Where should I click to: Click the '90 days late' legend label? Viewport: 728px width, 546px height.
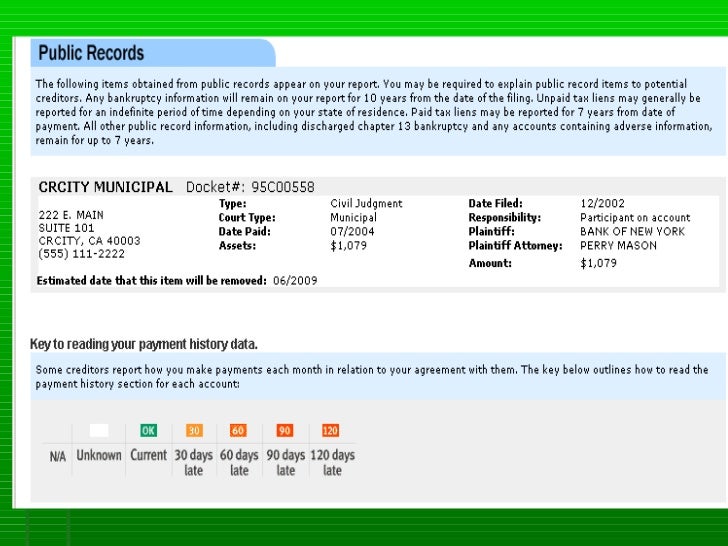(x=286, y=462)
